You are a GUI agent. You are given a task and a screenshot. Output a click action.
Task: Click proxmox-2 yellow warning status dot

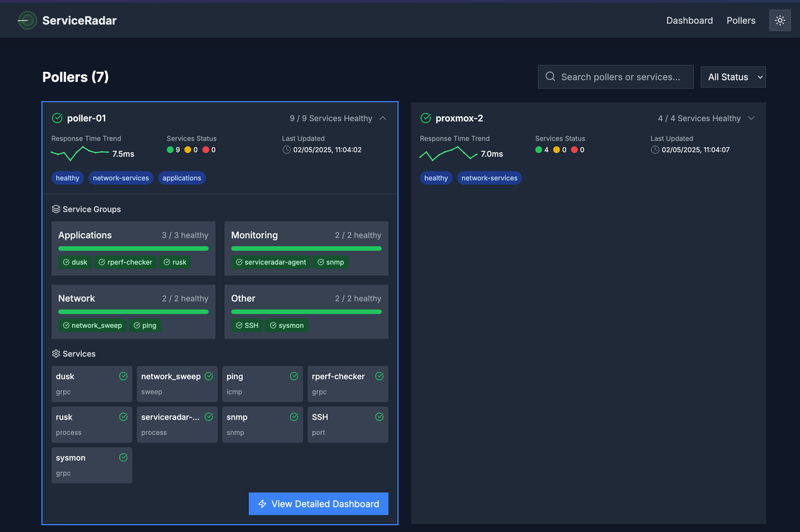tap(556, 150)
